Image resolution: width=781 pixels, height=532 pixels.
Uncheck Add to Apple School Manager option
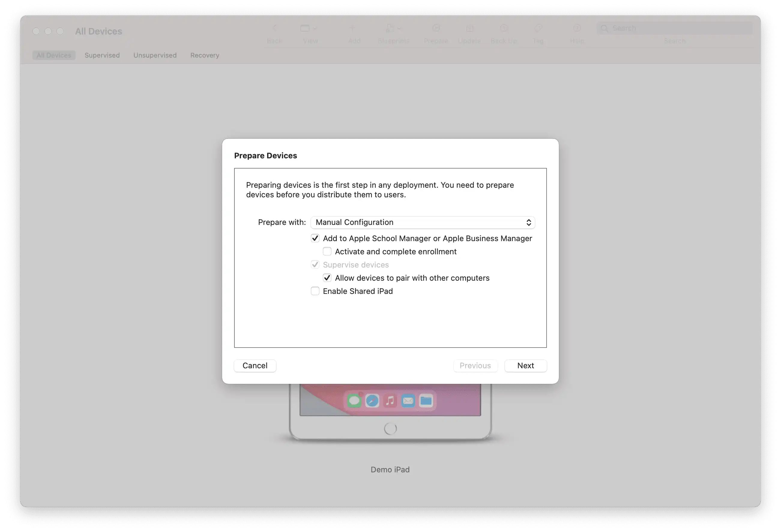(315, 238)
